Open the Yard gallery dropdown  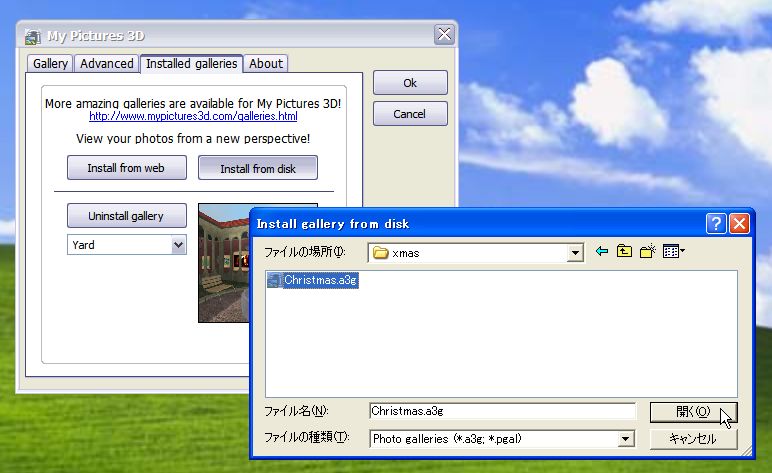(178, 245)
